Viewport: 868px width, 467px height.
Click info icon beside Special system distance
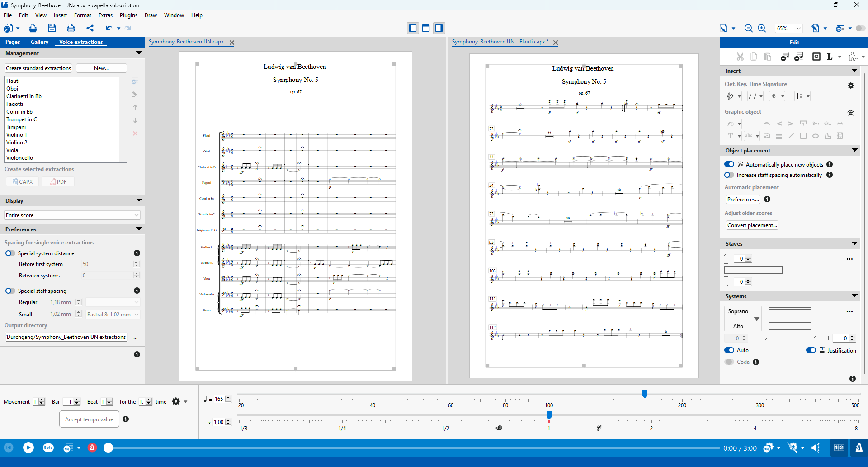click(x=137, y=253)
